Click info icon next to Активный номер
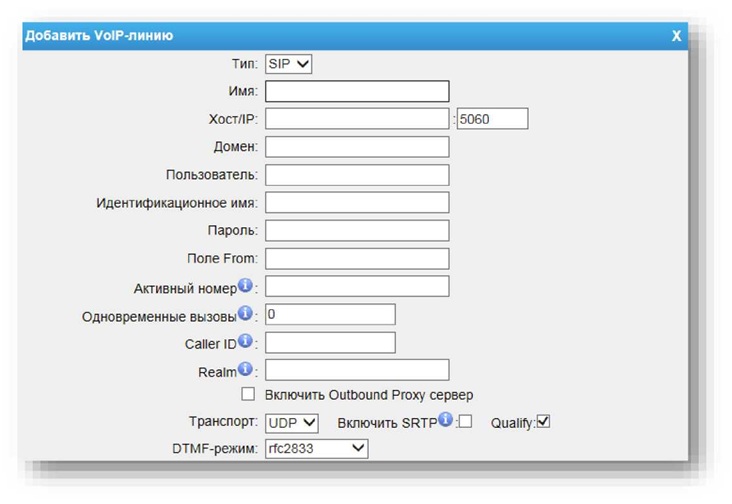The height and width of the screenshot is (504, 732). click(245, 287)
